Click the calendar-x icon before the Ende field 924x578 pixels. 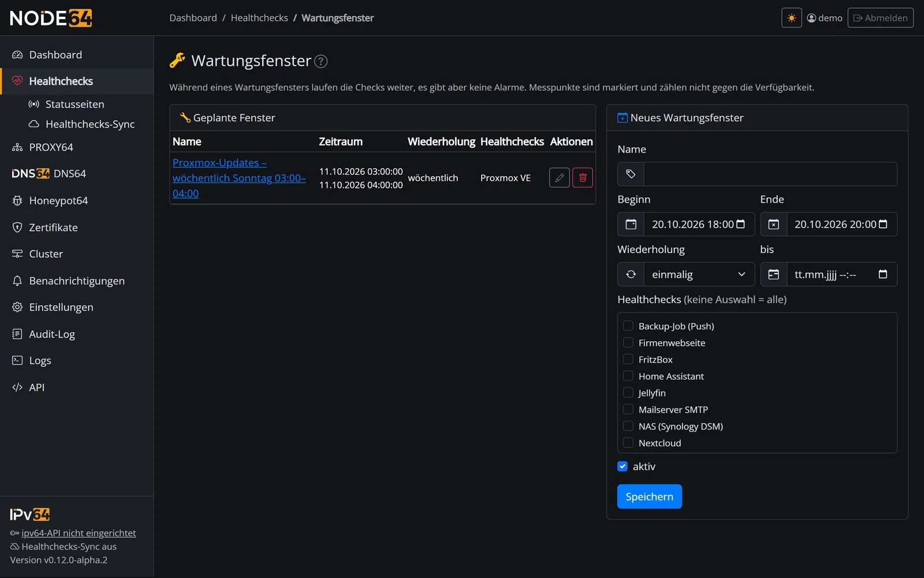click(773, 224)
